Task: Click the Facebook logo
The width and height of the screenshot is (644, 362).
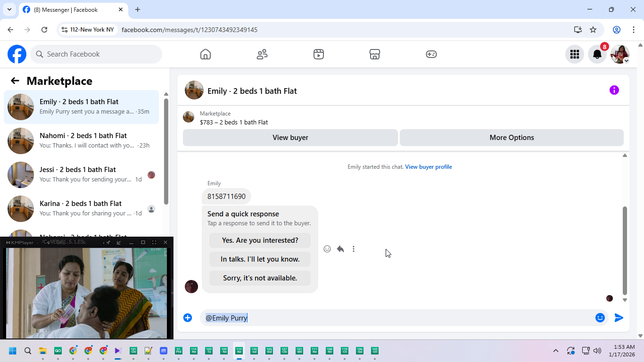Action: [17, 54]
